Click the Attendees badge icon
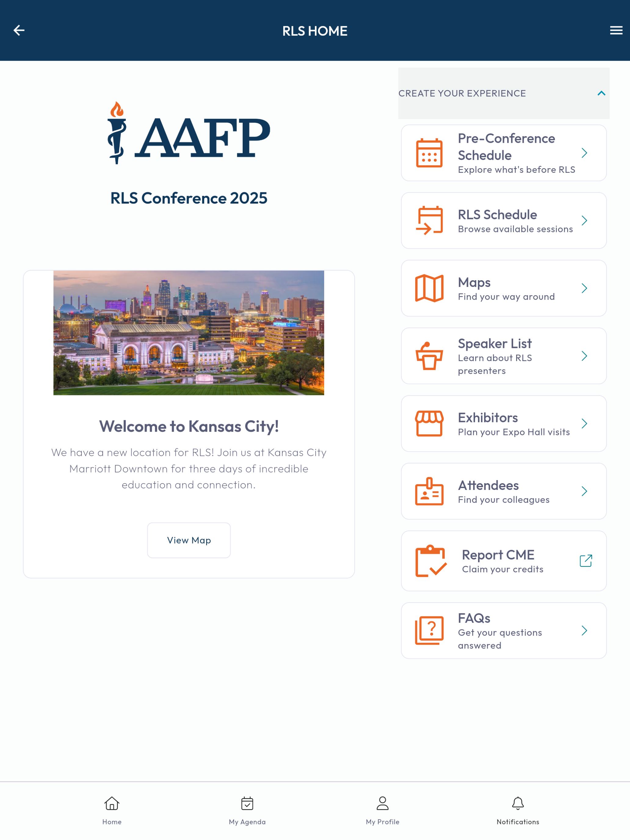630x840 pixels. click(429, 491)
